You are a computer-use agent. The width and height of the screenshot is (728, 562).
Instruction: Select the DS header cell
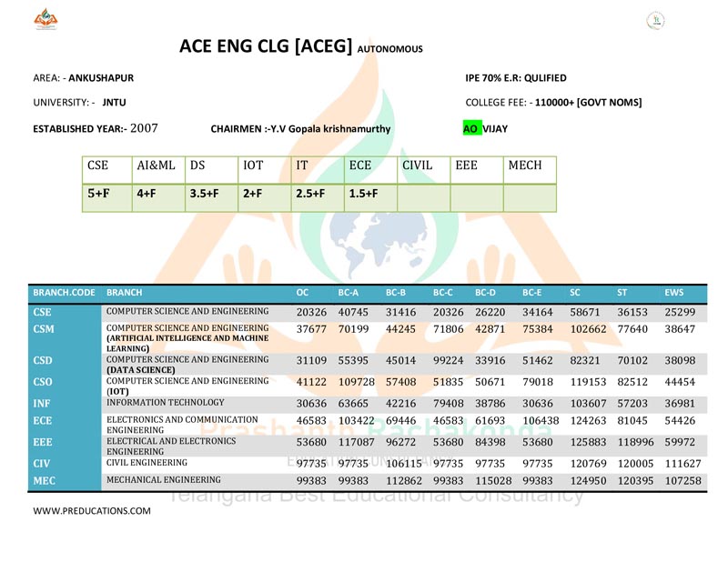coord(212,170)
